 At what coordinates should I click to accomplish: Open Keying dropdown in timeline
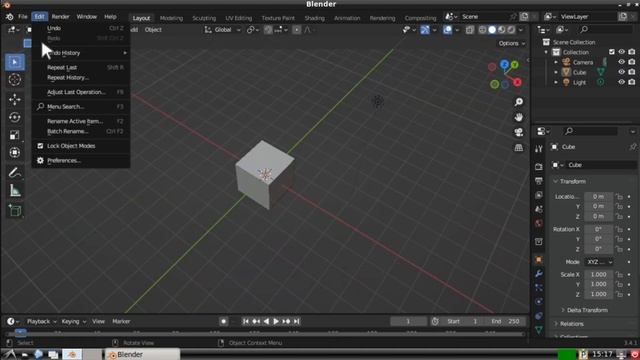pyautogui.click(x=73, y=322)
